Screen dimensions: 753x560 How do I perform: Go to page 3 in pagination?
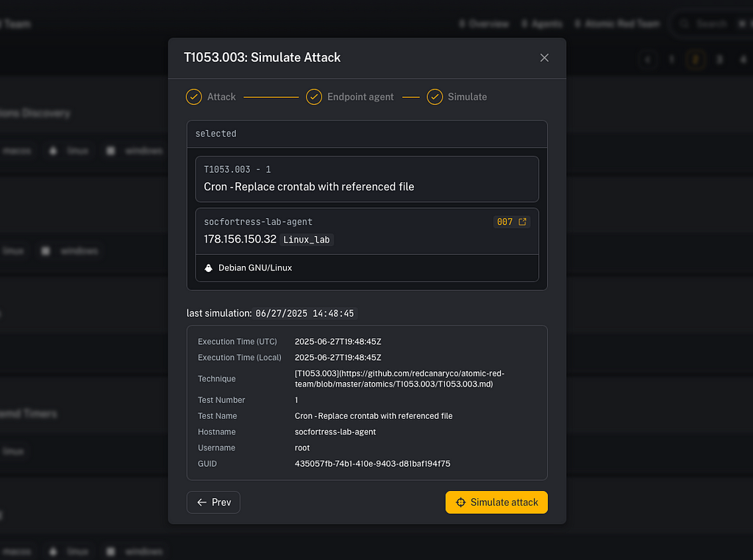(x=720, y=60)
